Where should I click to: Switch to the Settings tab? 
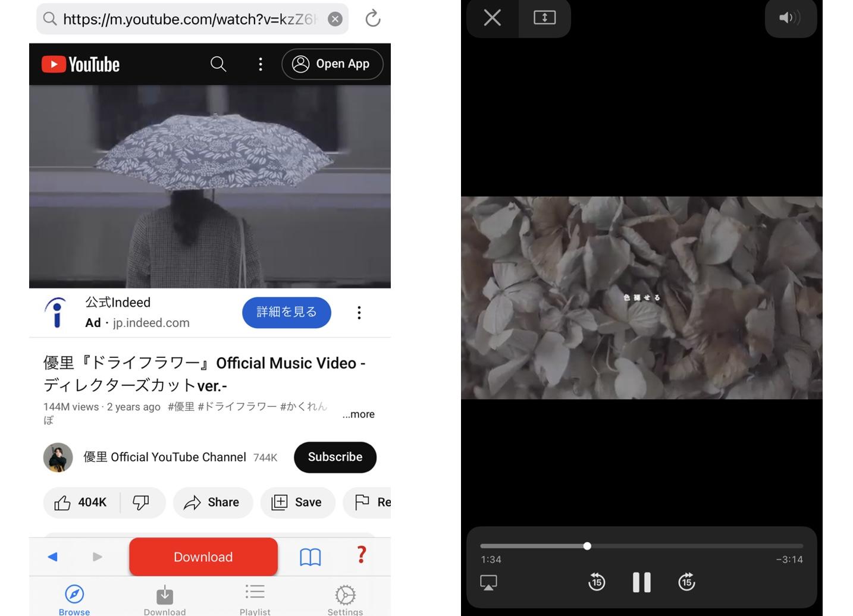pos(345,599)
